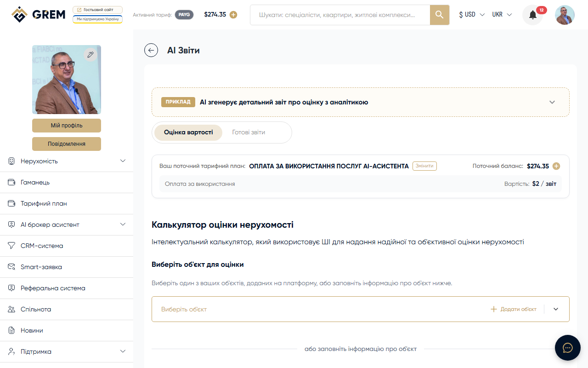Screen dimensions: 588x368
Task: Click the Змінити button for tariff plan
Action: pyautogui.click(x=424, y=166)
